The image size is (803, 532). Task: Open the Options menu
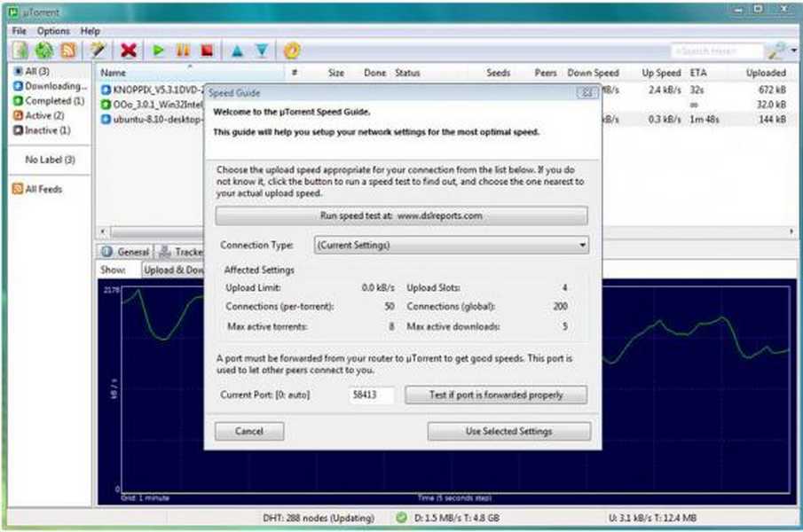(x=53, y=31)
